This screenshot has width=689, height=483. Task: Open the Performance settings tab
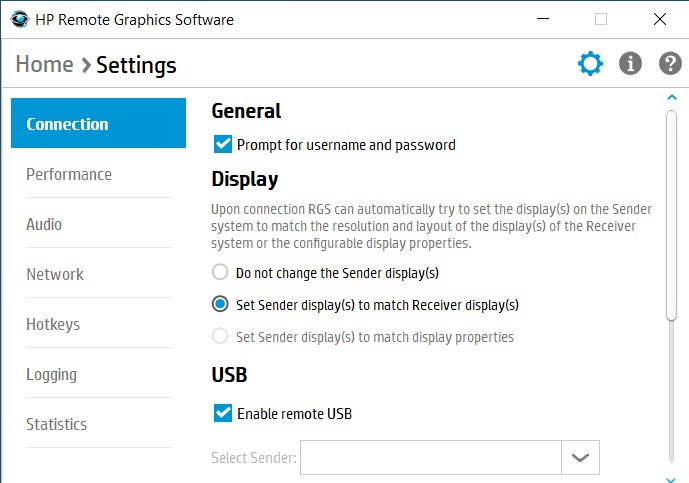(x=69, y=174)
